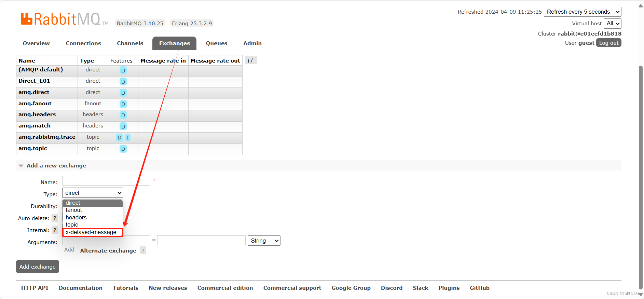
Task: Switch to the Connections tab
Action: point(83,43)
